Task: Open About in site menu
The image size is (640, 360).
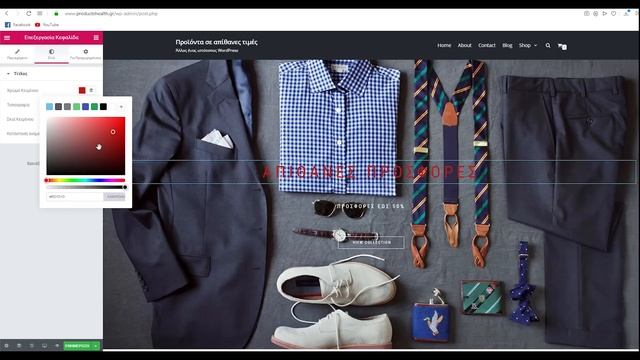Action: click(x=464, y=45)
